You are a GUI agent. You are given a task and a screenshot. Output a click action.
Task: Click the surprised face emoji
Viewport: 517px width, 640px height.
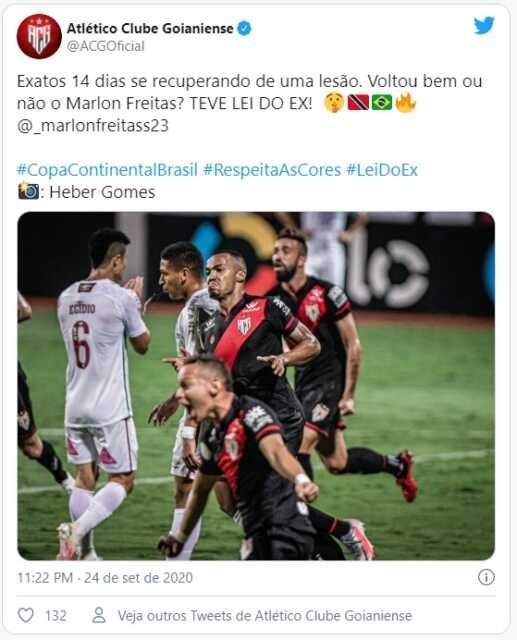(334, 102)
